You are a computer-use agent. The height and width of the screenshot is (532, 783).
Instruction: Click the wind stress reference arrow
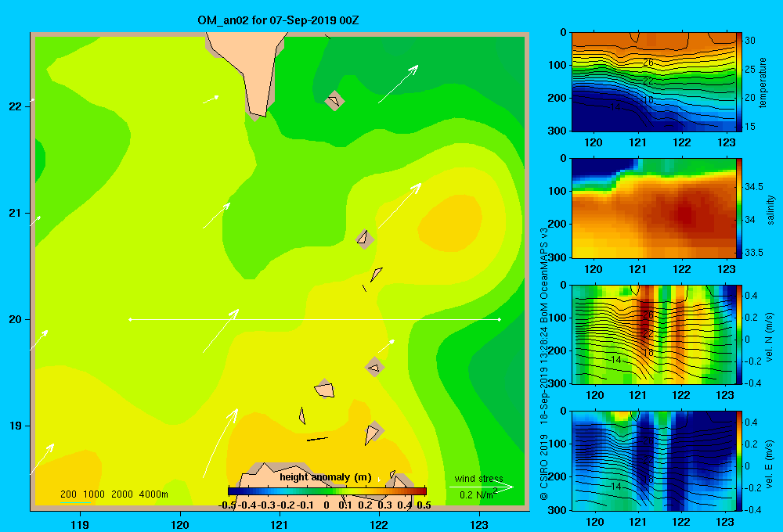(482, 487)
